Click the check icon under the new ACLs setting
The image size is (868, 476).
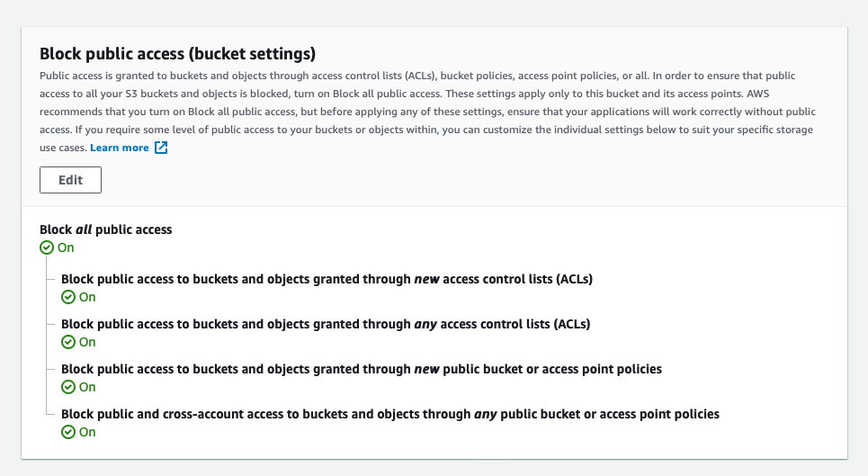(67, 297)
